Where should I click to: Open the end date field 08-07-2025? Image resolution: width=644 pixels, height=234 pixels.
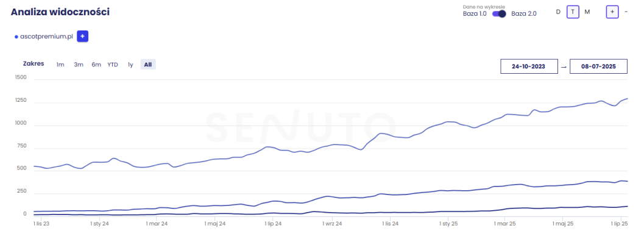click(598, 66)
